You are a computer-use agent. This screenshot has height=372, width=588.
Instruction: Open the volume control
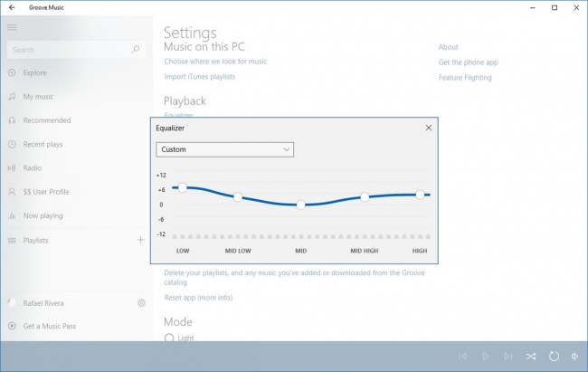click(574, 357)
